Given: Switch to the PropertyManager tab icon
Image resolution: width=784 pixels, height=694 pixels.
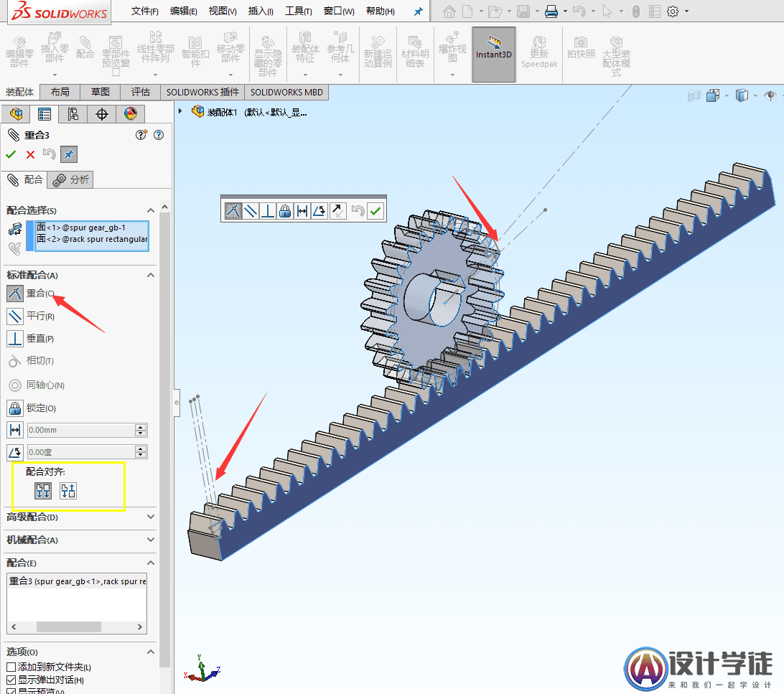Looking at the screenshot, I should click(x=45, y=114).
